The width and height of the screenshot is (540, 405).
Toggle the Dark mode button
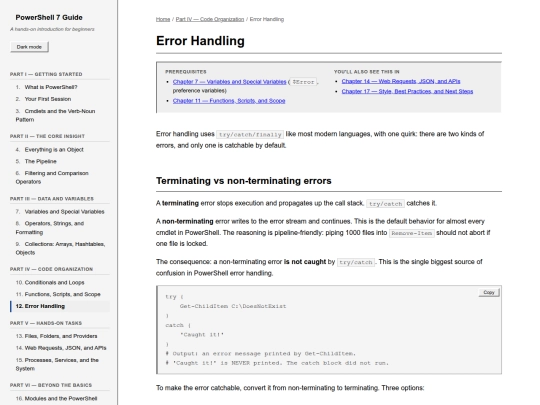(x=29, y=47)
